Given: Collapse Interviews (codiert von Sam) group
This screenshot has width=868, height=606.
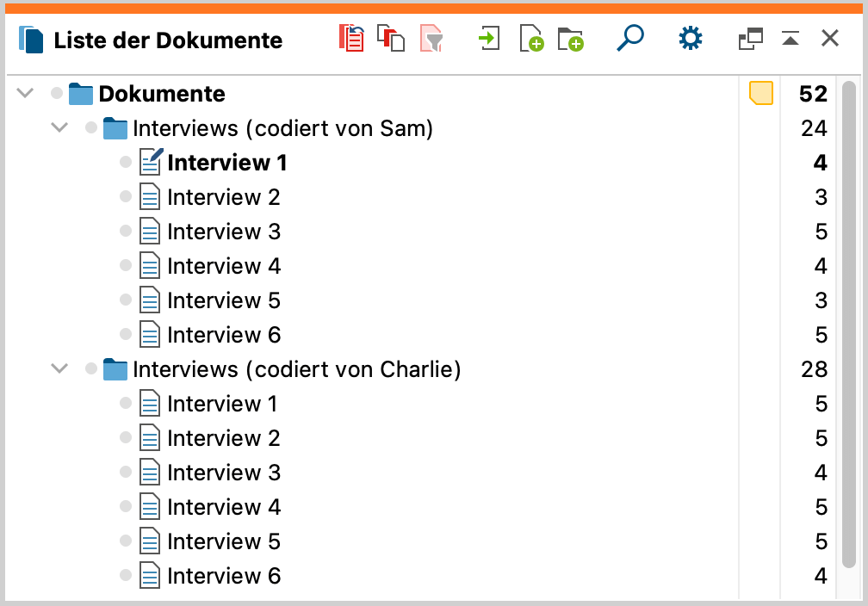Looking at the screenshot, I should (x=59, y=128).
